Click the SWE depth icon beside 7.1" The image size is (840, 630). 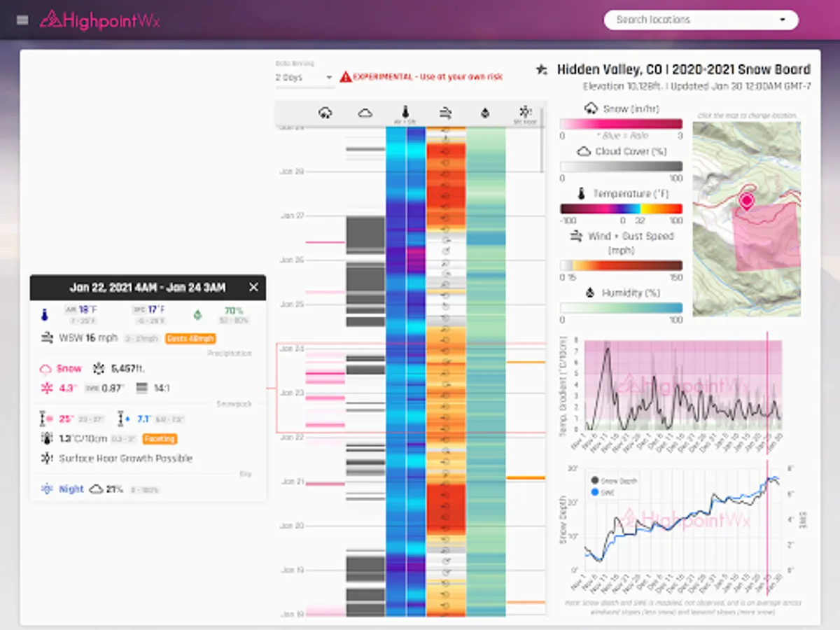(x=124, y=419)
